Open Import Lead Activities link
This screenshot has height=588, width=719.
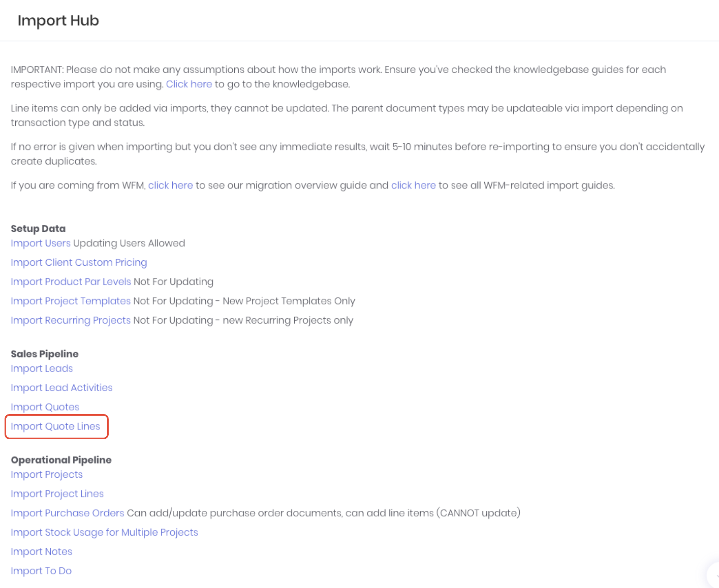[62, 388]
